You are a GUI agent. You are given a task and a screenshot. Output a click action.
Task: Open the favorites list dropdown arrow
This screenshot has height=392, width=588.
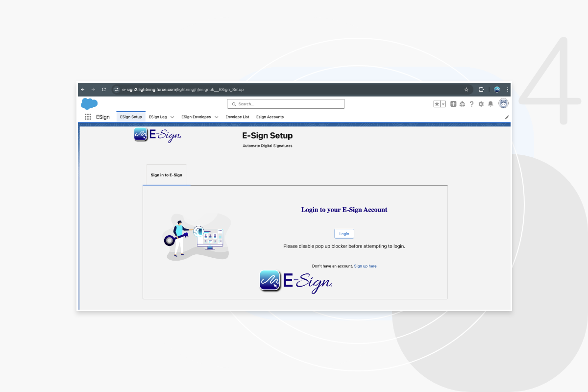click(443, 104)
